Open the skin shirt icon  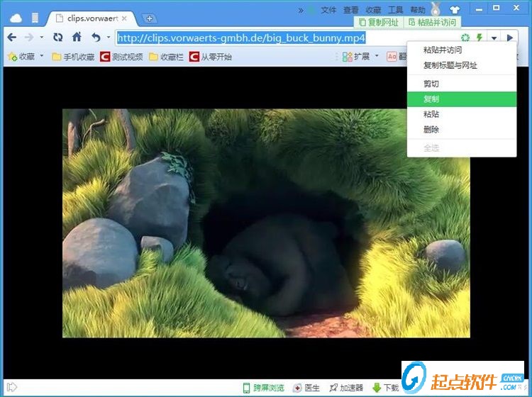coord(454,10)
